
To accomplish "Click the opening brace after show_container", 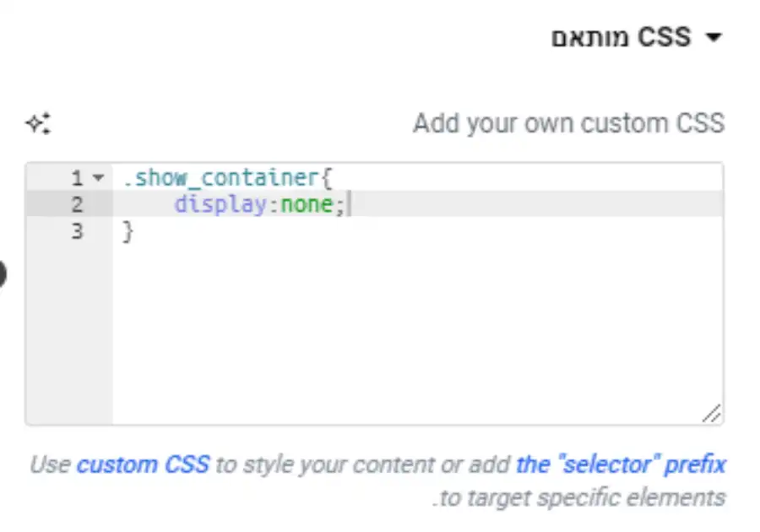I will pos(327,178).
